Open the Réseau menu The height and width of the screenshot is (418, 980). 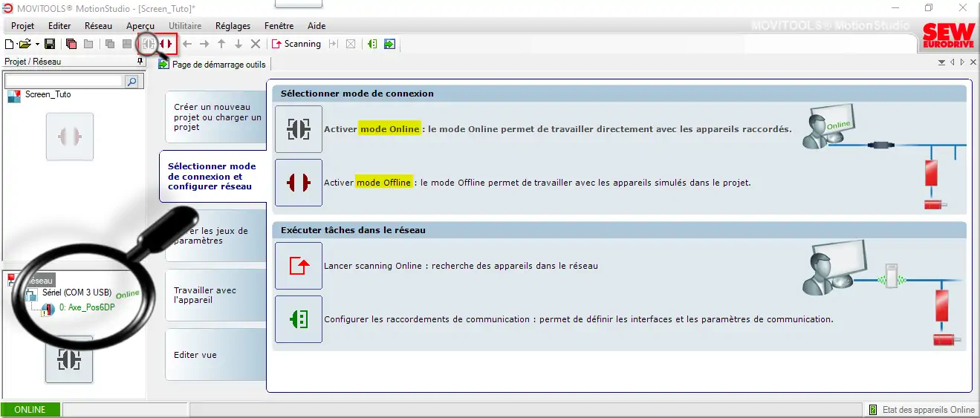[x=99, y=26]
